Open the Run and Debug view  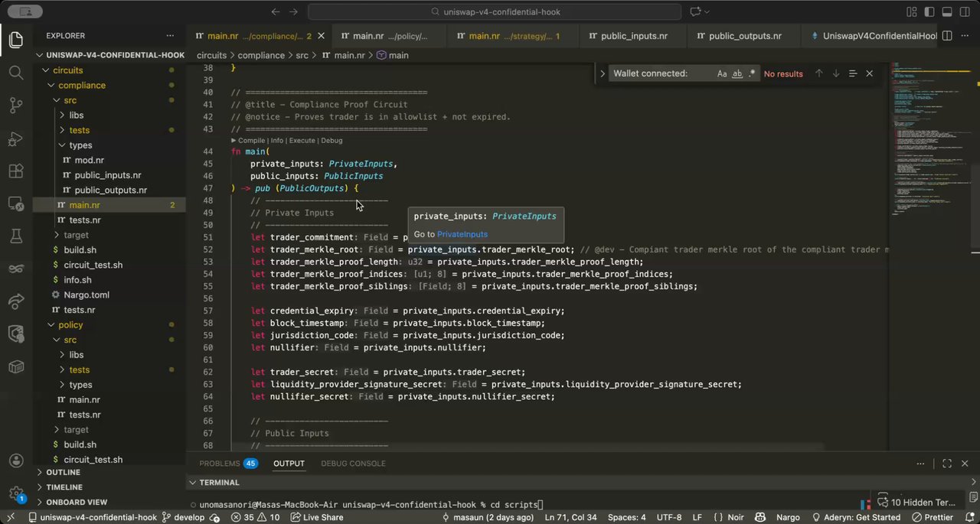pyautogui.click(x=16, y=138)
